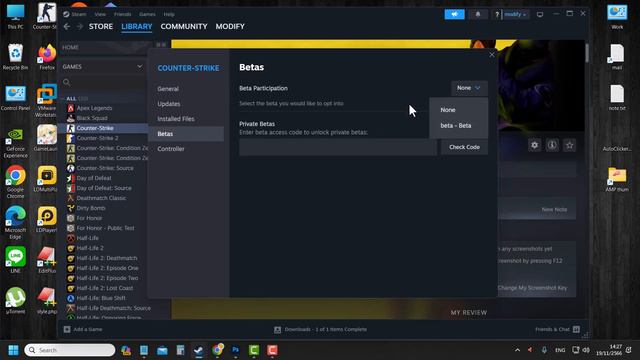Image resolution: width=640 pixels, height=360 pixels.
Task: Click the announcements megaphone button
Action: click(454, 14)
